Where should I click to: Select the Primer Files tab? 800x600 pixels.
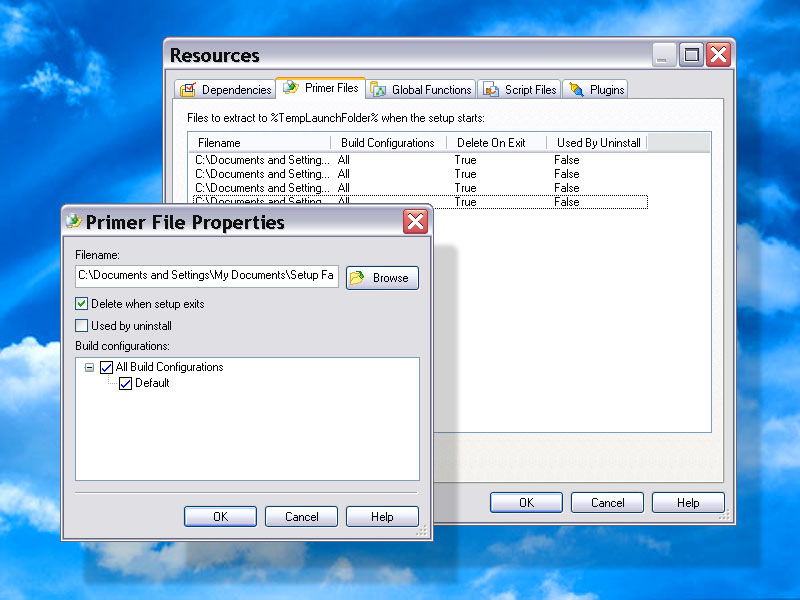[321, 88]
